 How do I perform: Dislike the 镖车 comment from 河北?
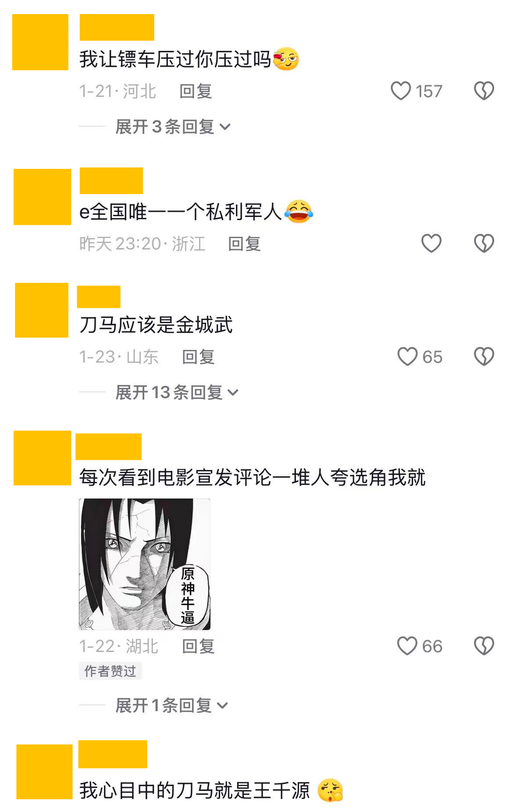pyautogui.click(x=484, y=91)
